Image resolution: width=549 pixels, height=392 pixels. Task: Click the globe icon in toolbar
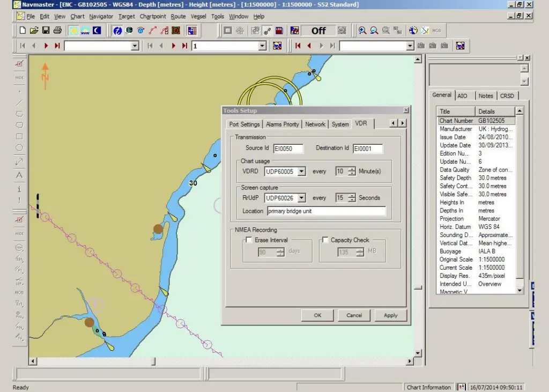tap(413, 31)
